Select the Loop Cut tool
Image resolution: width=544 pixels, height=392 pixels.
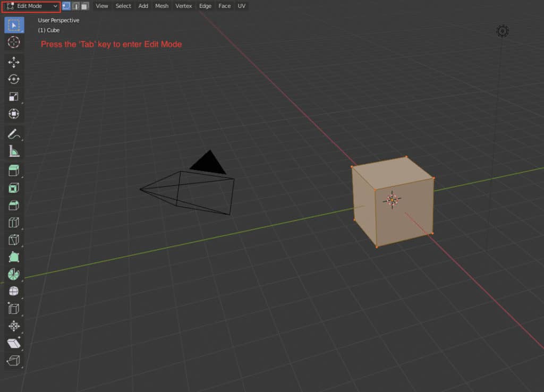point(14,223)
